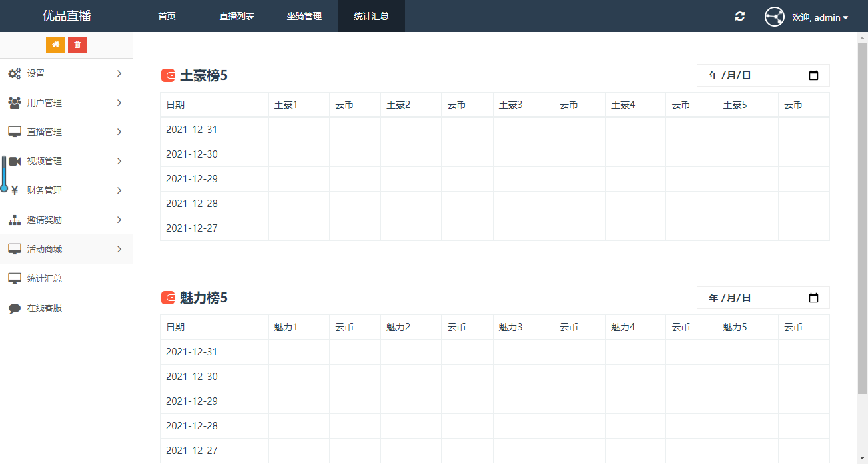
Task: Expand the 邀请奖励 submenu arrow
Action: [119, 220]
